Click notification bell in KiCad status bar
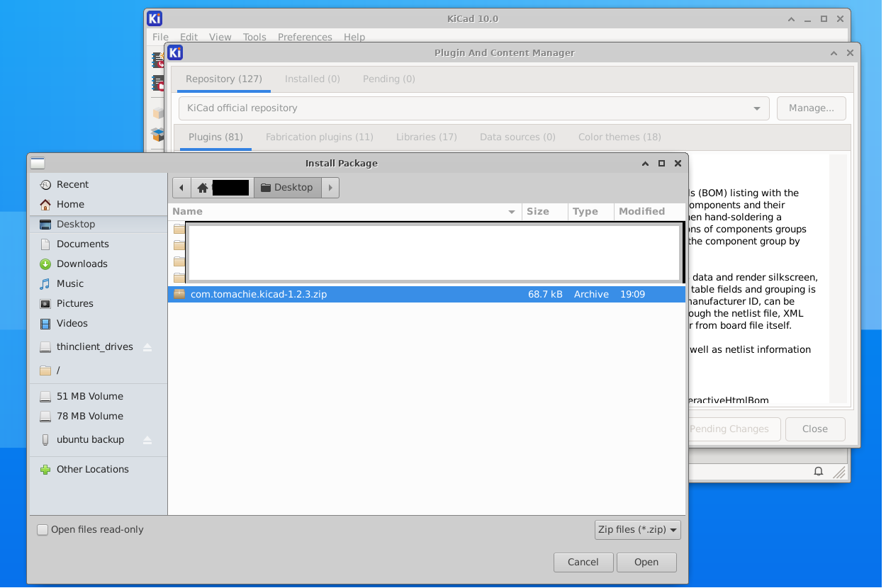Screen dimensions: 886x588 click(818, 472)
